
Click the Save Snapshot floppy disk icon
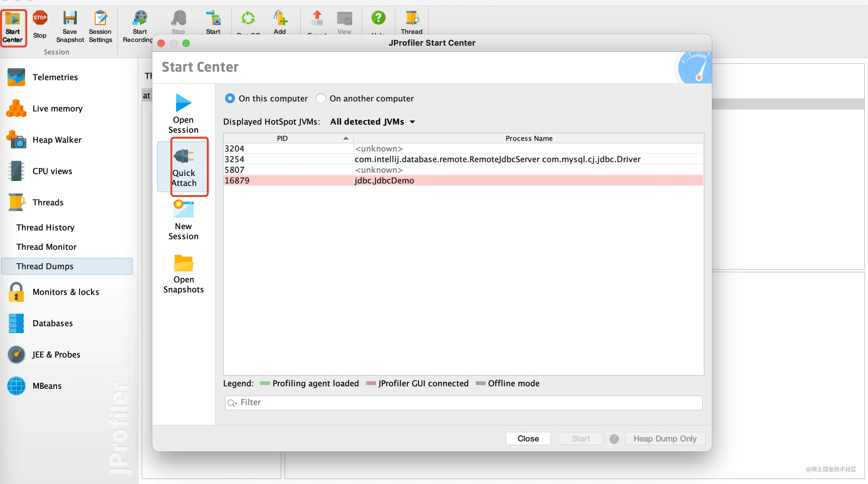click(70, 18)
